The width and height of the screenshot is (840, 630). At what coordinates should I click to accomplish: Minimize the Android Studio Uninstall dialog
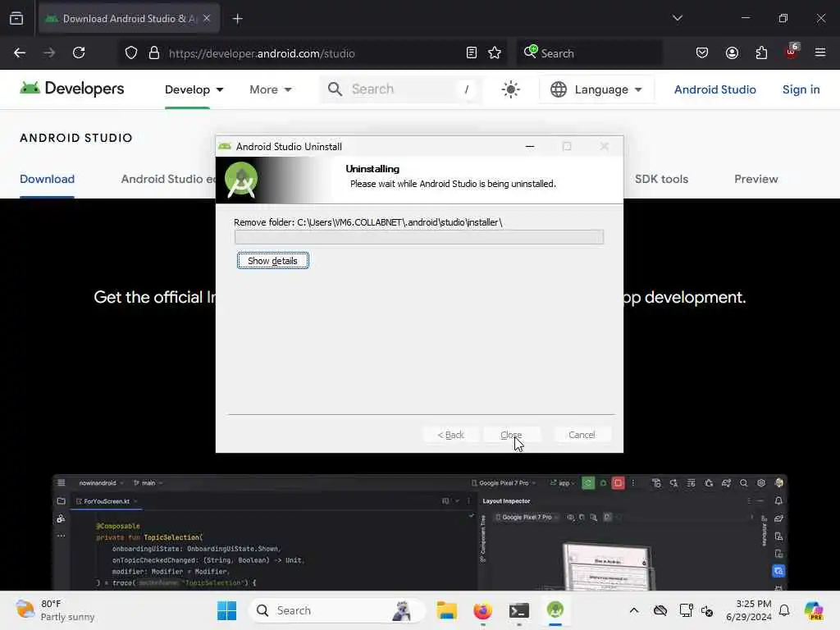click(x=530, y=146)
